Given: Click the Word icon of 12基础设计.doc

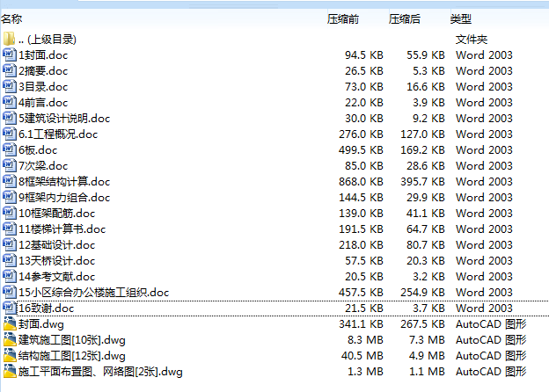Looking at the screenshot, I should point(10,244).
